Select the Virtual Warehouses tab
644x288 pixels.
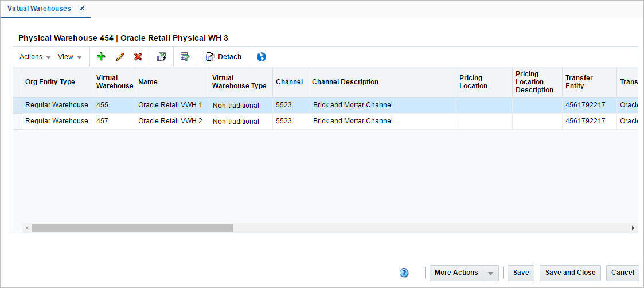(39, 8)
